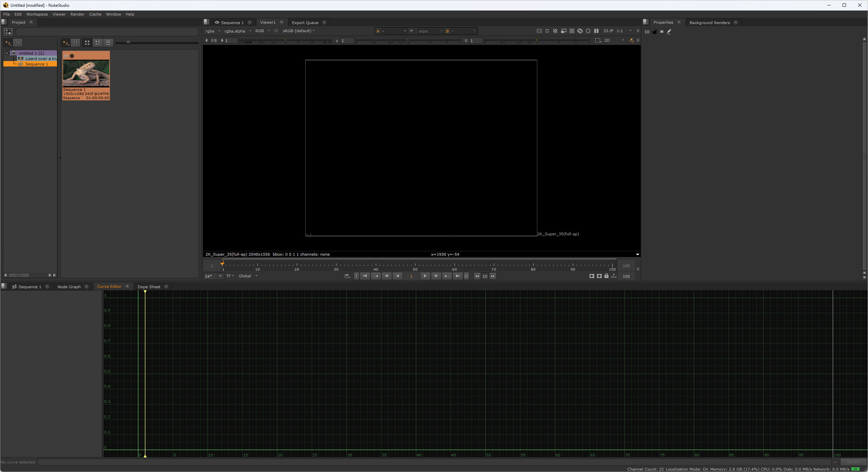Collapse the Untitled 1 project tree
The image size is (868, 472).
click(x=7, y=53)
